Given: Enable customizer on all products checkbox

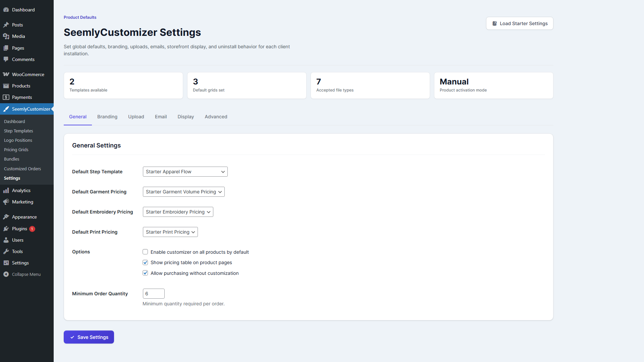Looking at the screenshot, I should pos(145,252).
